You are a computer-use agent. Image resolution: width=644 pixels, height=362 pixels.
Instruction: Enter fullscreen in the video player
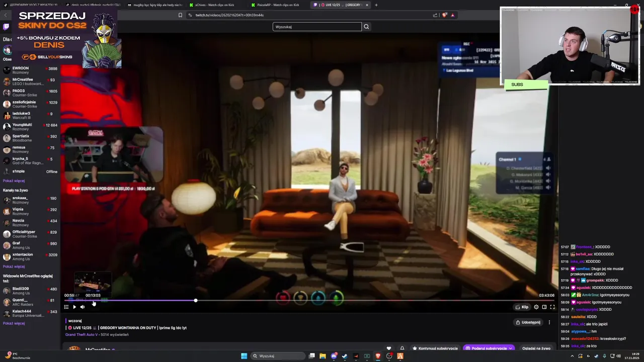[552, 307]
